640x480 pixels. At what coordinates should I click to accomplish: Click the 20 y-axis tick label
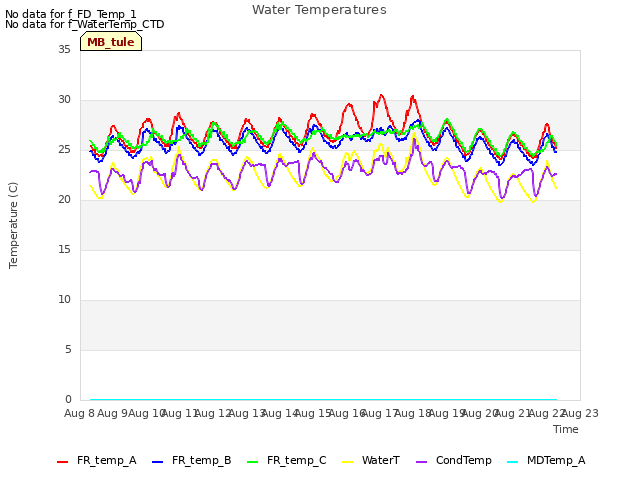[64, 200]
